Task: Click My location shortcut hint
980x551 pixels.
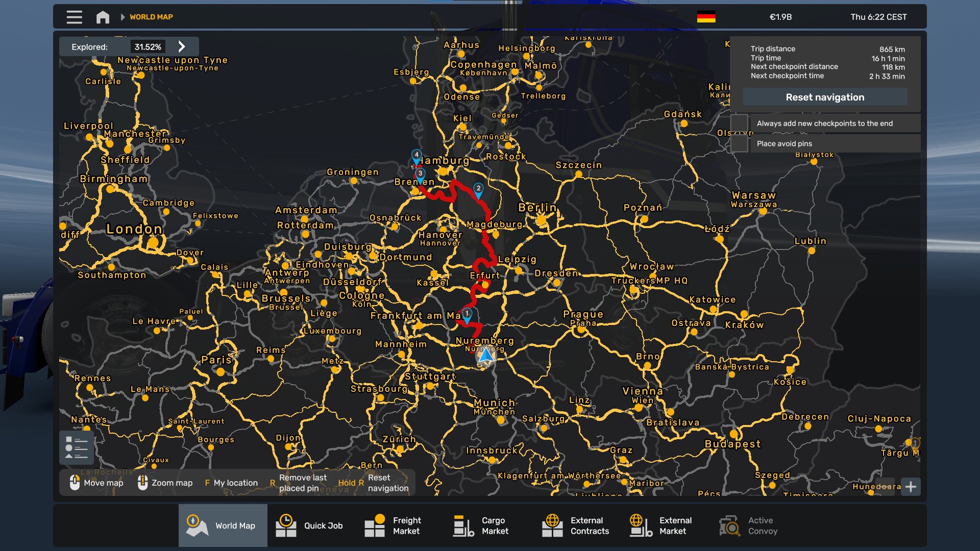Action: coord(231,483)
